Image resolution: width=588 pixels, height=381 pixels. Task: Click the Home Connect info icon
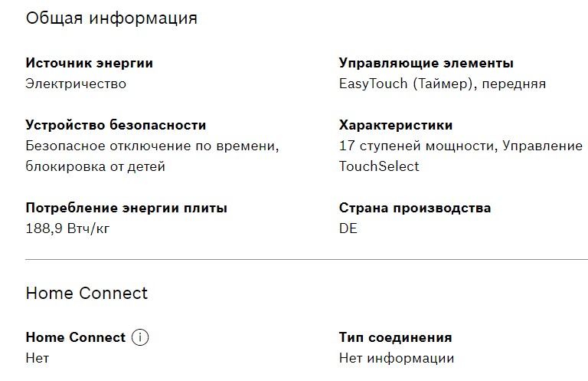tap(139, 337)
